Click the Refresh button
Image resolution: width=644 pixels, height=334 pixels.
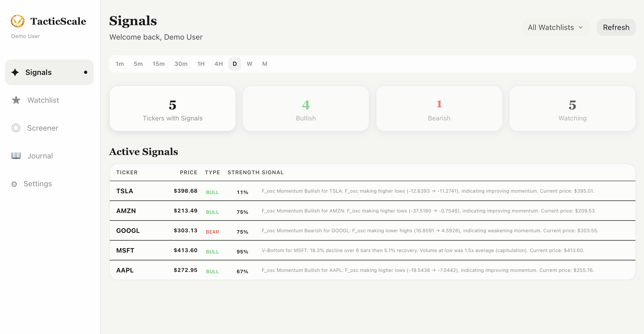coord(616,27)
